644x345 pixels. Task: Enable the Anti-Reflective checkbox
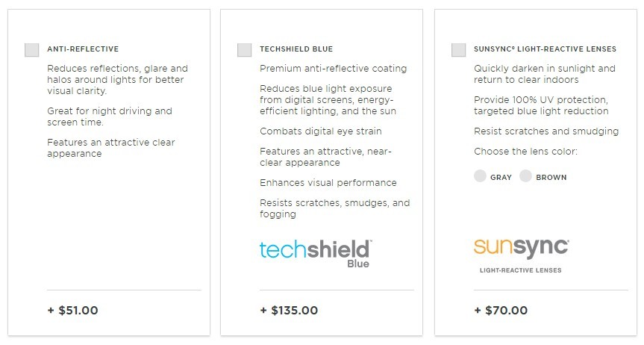(x=31, y=50)
